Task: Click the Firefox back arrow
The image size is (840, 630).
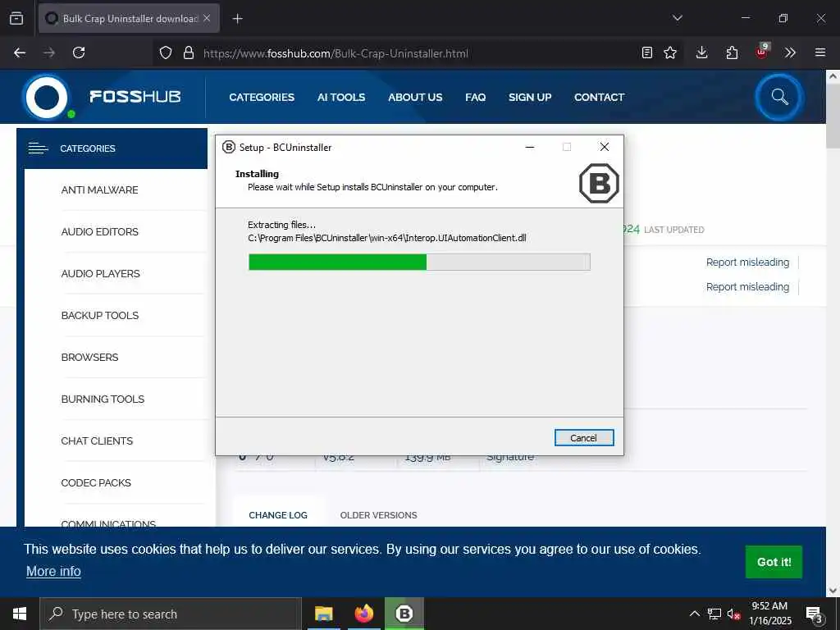Action: point(20,52)
